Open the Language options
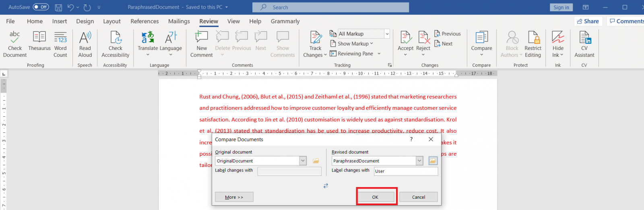644x210 pixels. coord(171,43)
